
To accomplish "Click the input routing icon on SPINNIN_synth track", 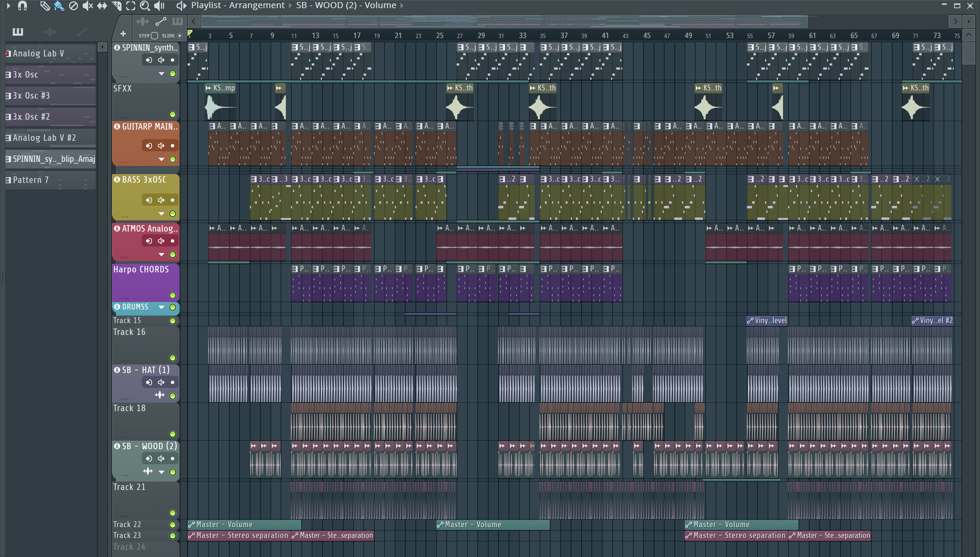I will (x=149, y=60).
